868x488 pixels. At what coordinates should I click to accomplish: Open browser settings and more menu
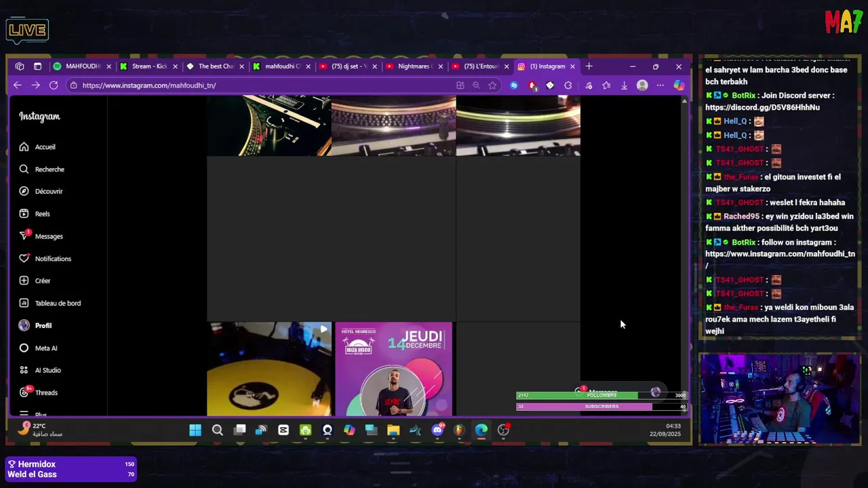point(660,85)
